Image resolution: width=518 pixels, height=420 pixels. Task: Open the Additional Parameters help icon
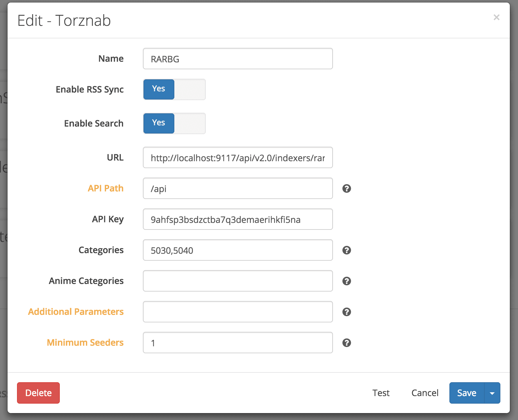point(346,312)
